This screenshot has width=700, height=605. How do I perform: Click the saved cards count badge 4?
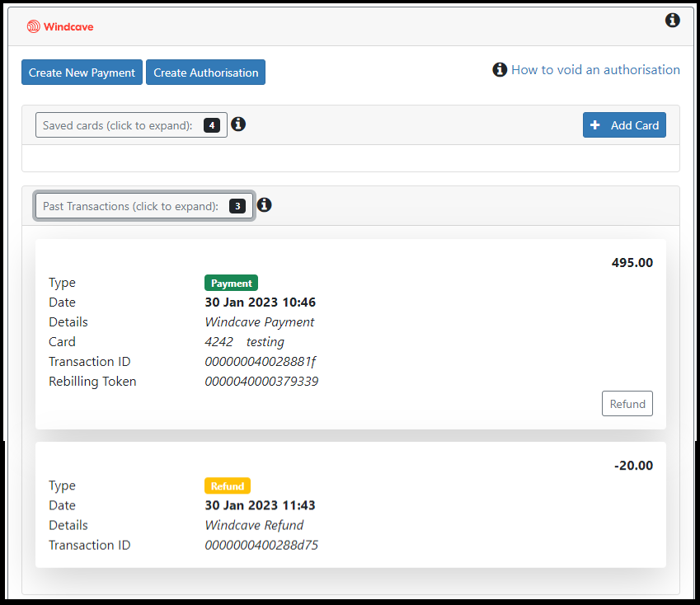[x=212, y=125]
